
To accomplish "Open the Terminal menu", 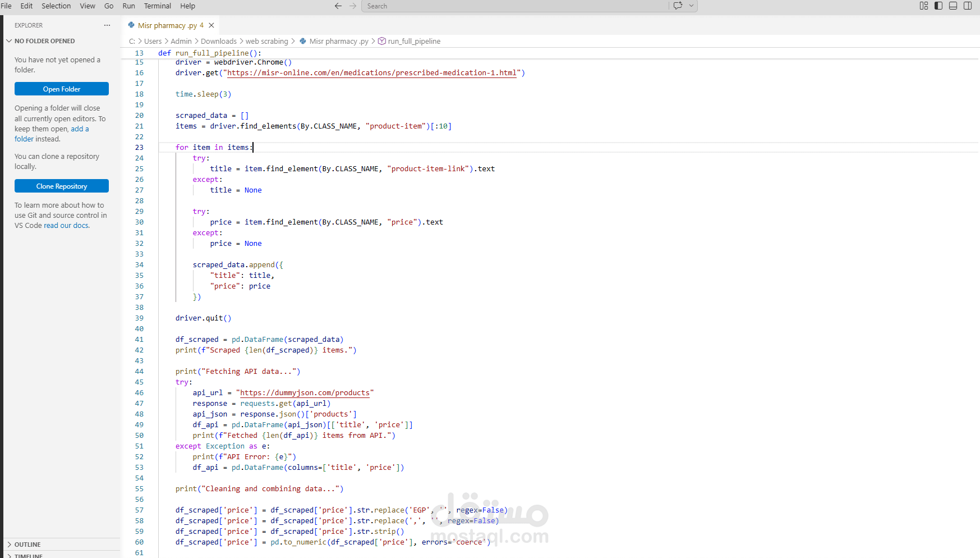I will tap(158, 6).
